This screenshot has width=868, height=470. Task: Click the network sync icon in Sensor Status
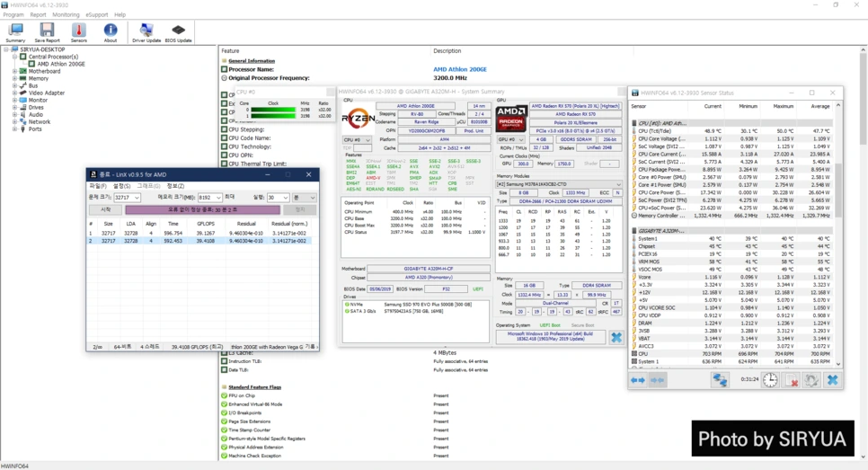pyautogui.click(x=720, y=380)
